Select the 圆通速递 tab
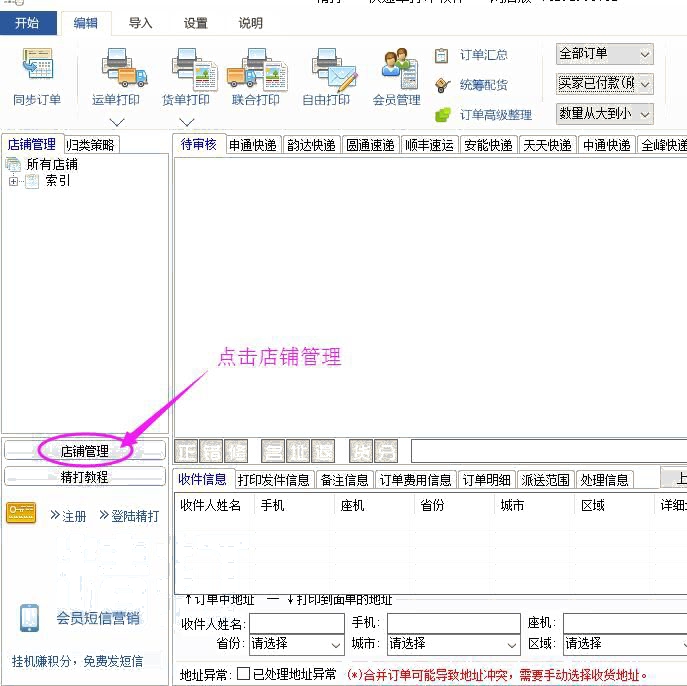Screen dimensions: 687x686 pos(371,145)
